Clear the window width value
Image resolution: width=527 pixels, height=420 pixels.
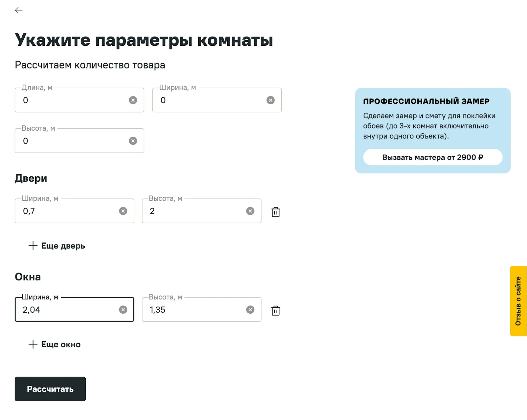(x=123, y=309)
